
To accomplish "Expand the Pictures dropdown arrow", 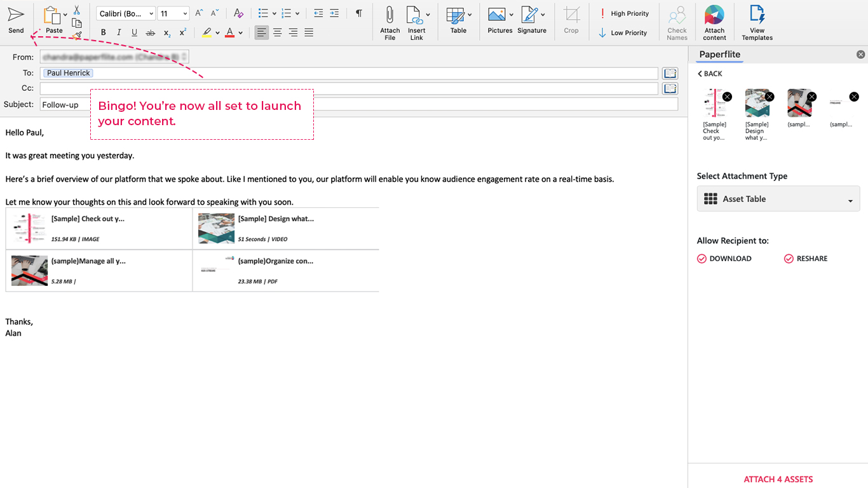I will point(511,15).
